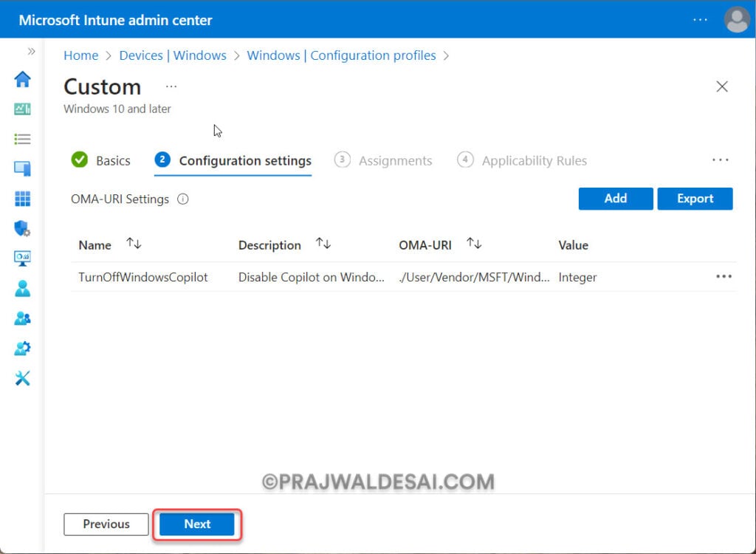Click 'Disable Copilot on Windo...' description cell
756x554 pixels.
pos(312,277)
